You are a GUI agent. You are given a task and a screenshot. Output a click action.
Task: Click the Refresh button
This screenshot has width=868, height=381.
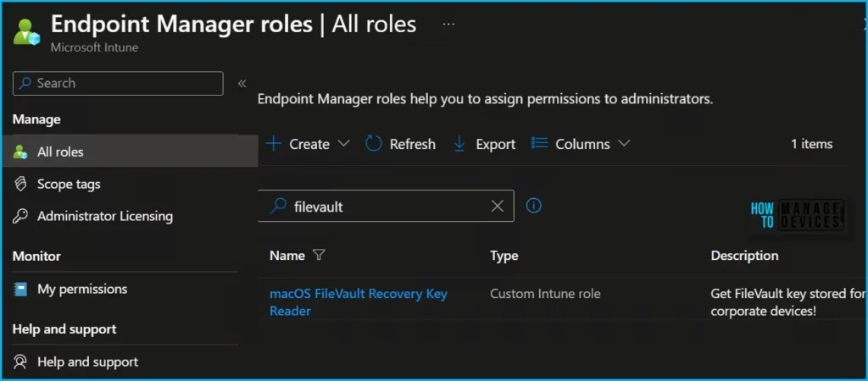(x=401, y=144)
